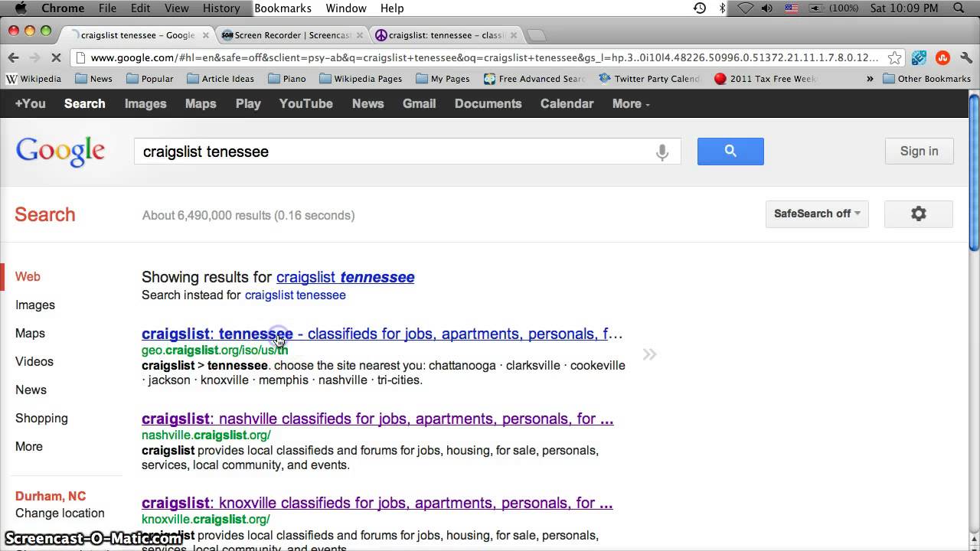Stop loading the page

click(x=57, y=57)
